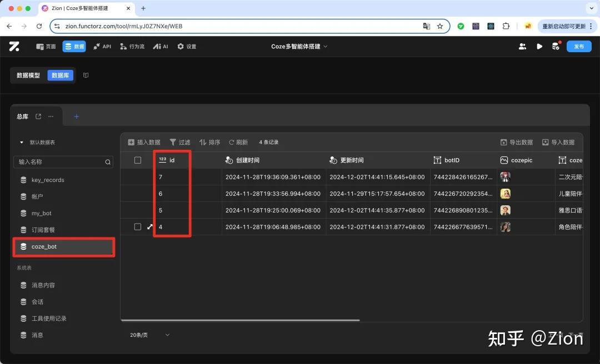Viewport: 600px width, 364px height.
Task: Open the 工具使用记录 system table
Action: tap(63, 318)
